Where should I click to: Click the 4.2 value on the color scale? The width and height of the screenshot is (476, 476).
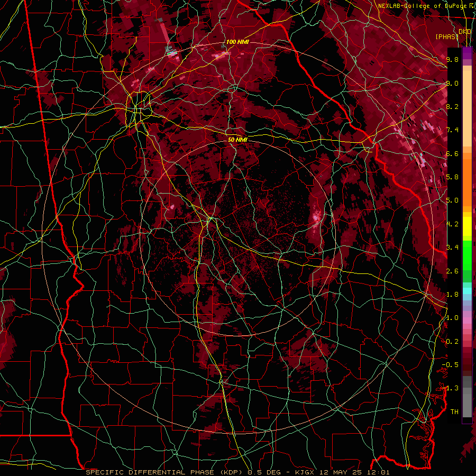(x=452, y=224)
